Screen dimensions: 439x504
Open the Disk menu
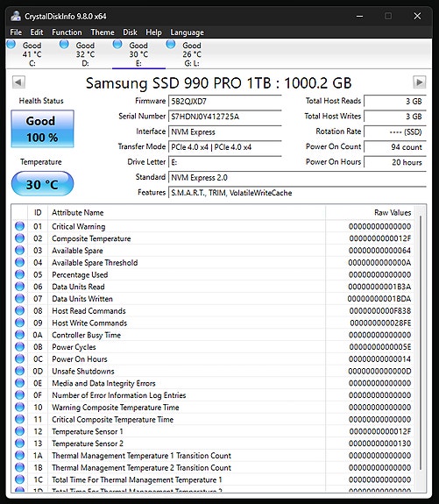130,32
